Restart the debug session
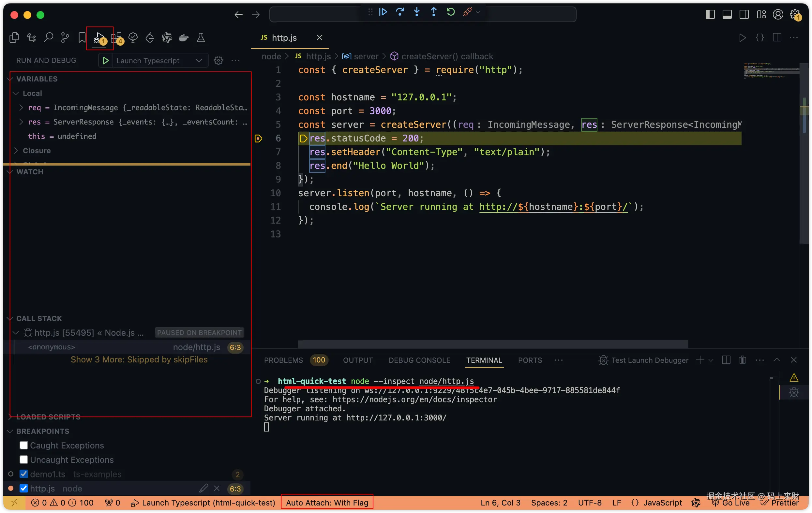The width and height of the screenshot is (812, 513). pyautogui.click(x=450, y=12)
